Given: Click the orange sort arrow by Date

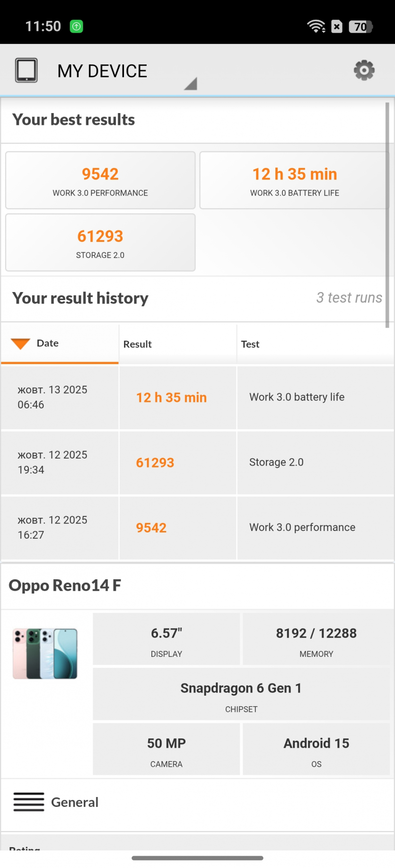Looking at the screenshot, I should [x=20, y=344].
